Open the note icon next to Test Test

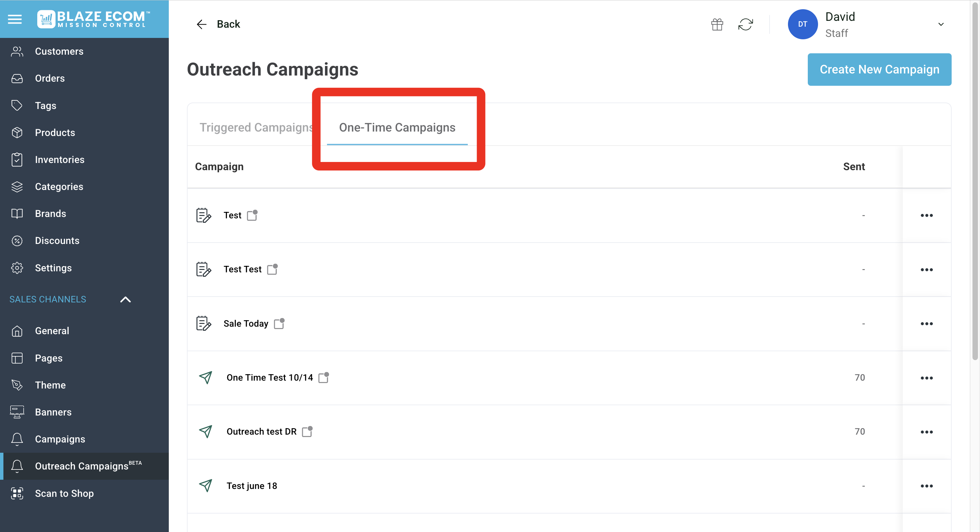point(272,269)
